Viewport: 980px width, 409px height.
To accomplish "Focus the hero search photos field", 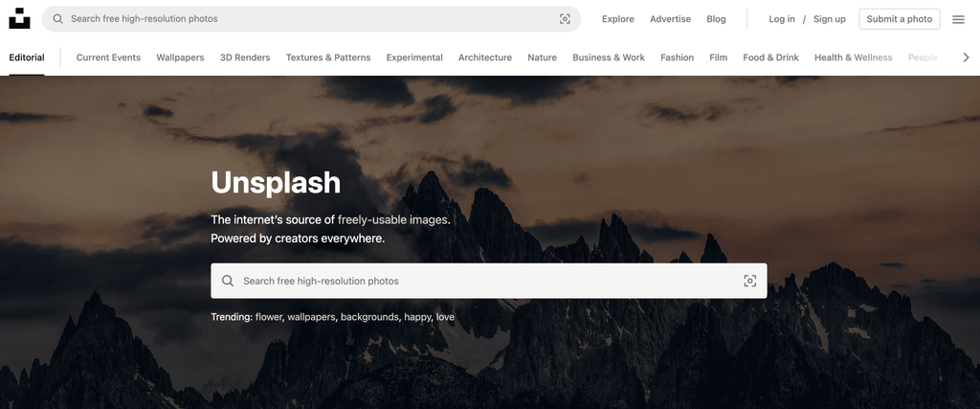I will click(489, 281).
